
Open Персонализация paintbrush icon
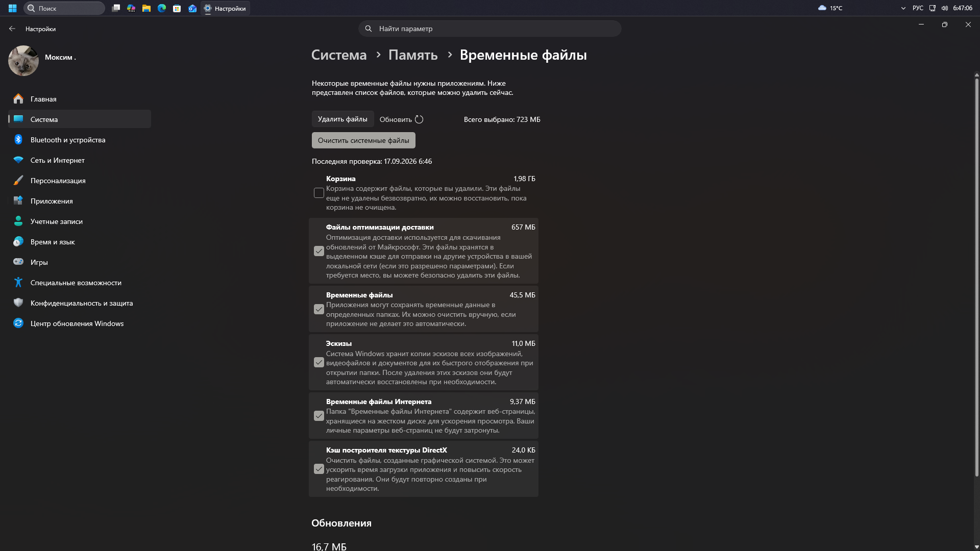tap(18, 181)
